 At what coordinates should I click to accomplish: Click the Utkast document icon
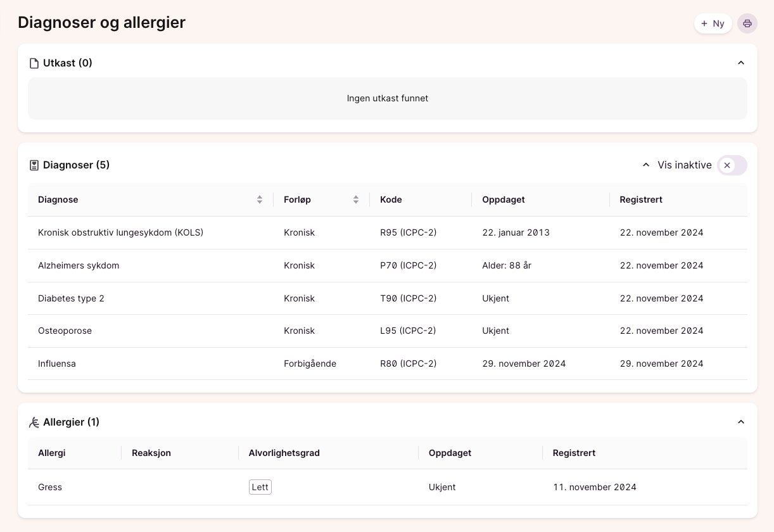34,63
